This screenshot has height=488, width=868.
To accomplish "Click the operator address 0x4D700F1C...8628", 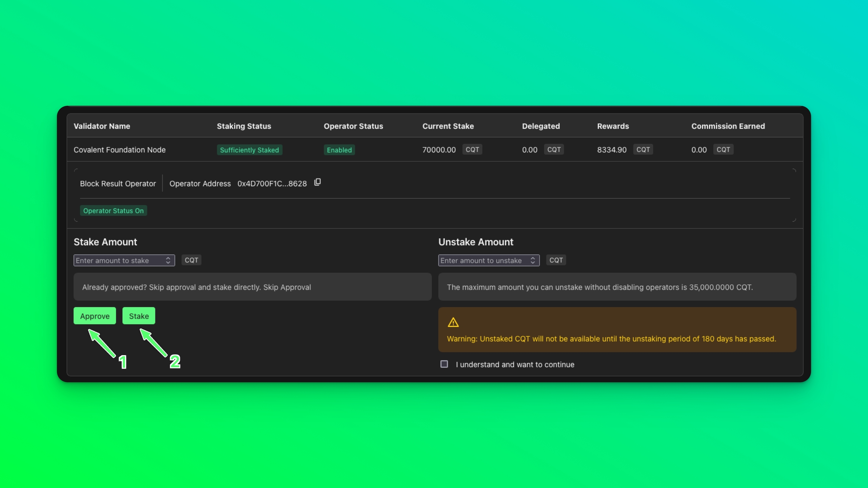I will coord(272,184).
